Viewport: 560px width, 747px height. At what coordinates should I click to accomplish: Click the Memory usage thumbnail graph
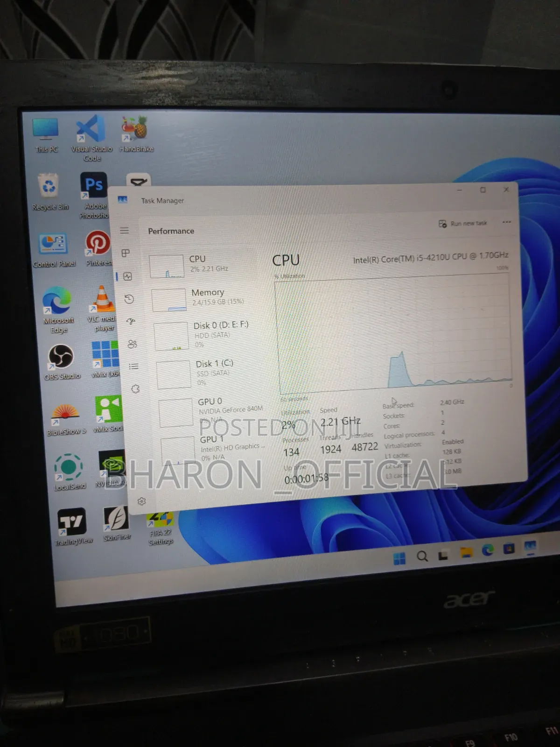point(169,300)
